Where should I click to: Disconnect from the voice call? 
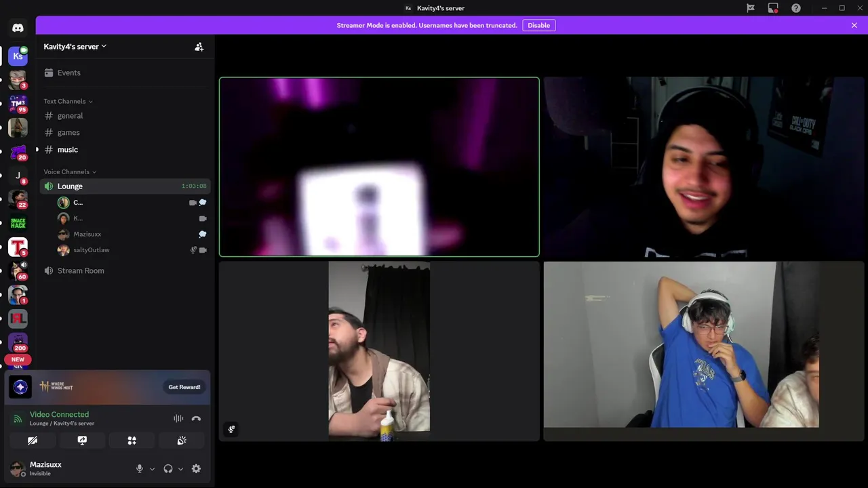point(196,419)
